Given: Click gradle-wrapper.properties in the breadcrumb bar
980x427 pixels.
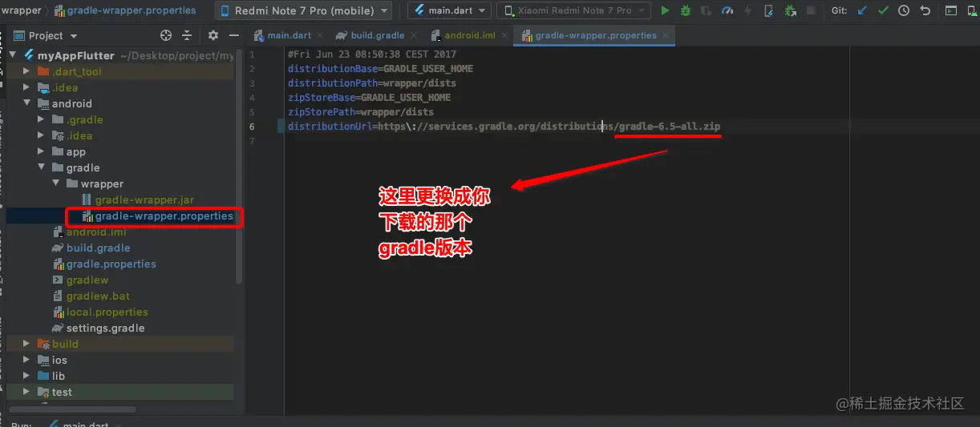Looking at the screenshot, I should coord(131,10).
